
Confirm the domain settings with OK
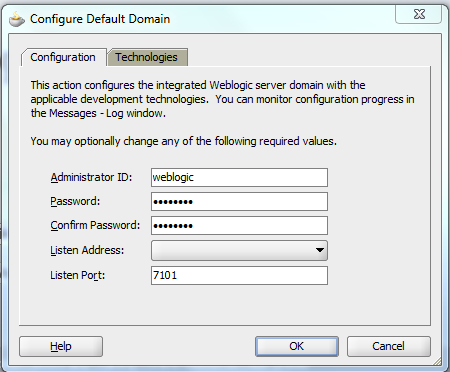coord(297,346)
